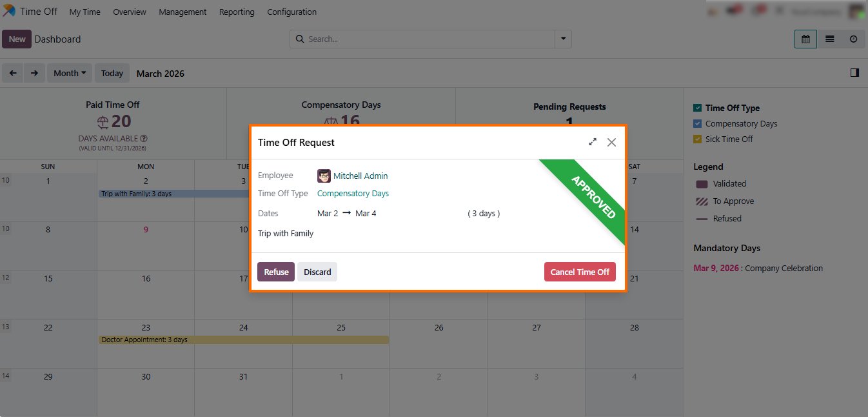Uncheck the Sick Time Off filter checkbox
Viewport: 868px width, 417px height.
pos(697,139)
